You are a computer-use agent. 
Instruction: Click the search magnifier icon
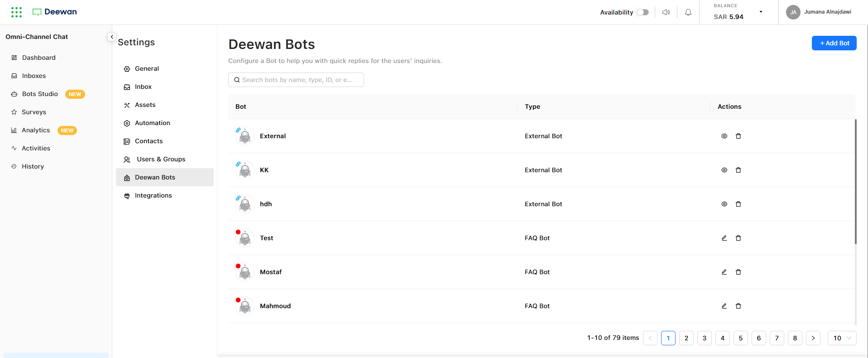point(237,80)
